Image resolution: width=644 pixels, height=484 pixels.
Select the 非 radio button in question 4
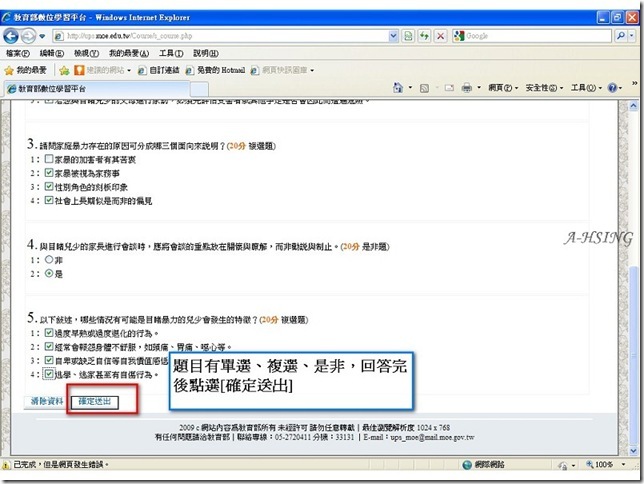49,259
